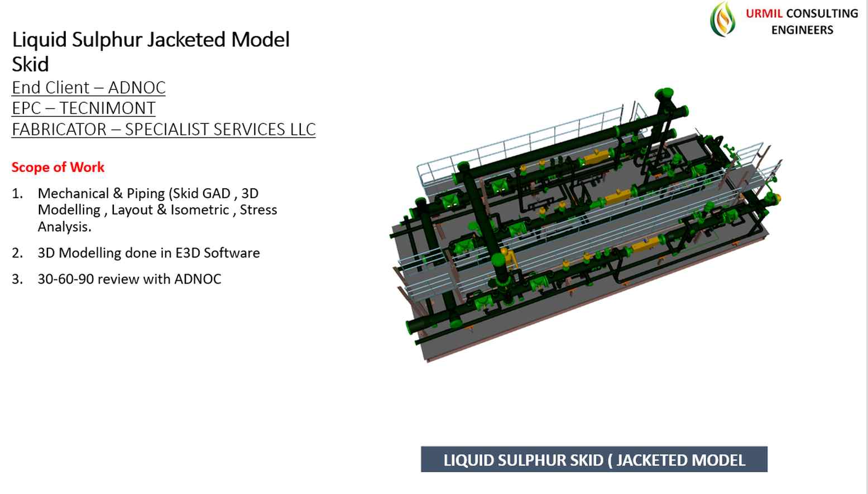868x494 pixels.
Task: Click the '30-60-90 review with ADNOC' list item
Action: point(129,279)
